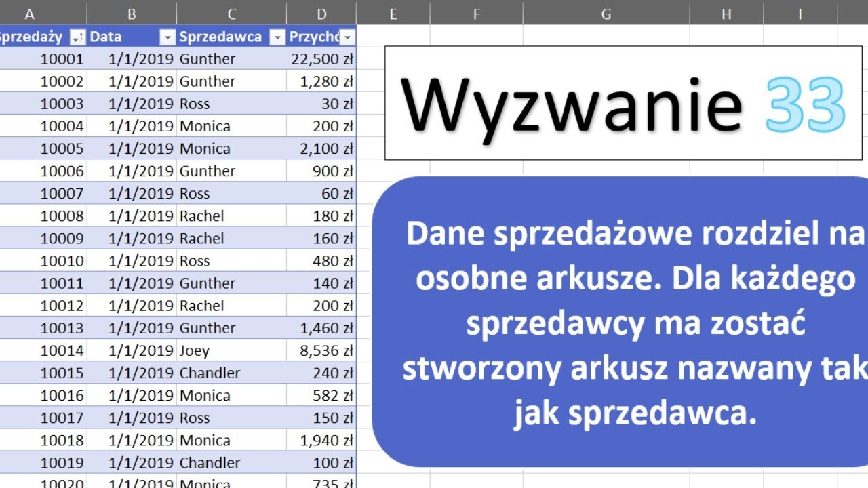Click Chandler in row 10019
The image size is (868, 488).
click(232, 462)
